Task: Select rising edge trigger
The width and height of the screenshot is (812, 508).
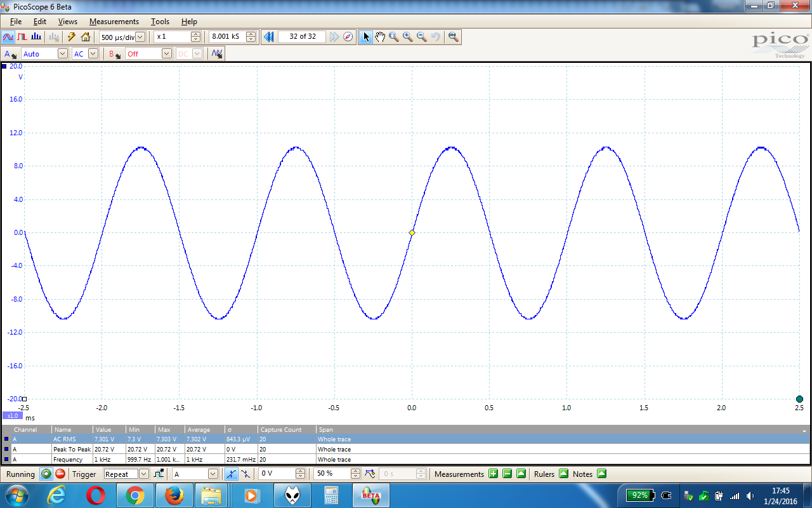Action: tap(232, 474)
